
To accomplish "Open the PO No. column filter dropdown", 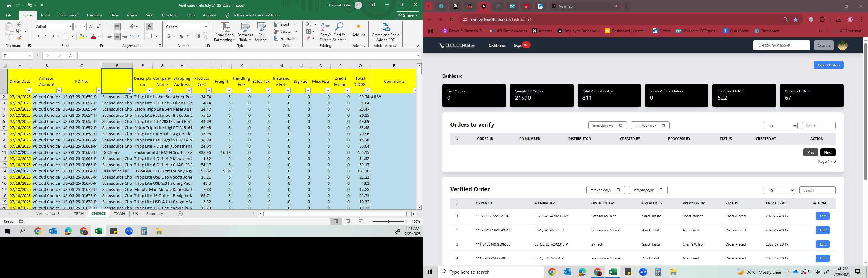I will (x=98, y=90).
